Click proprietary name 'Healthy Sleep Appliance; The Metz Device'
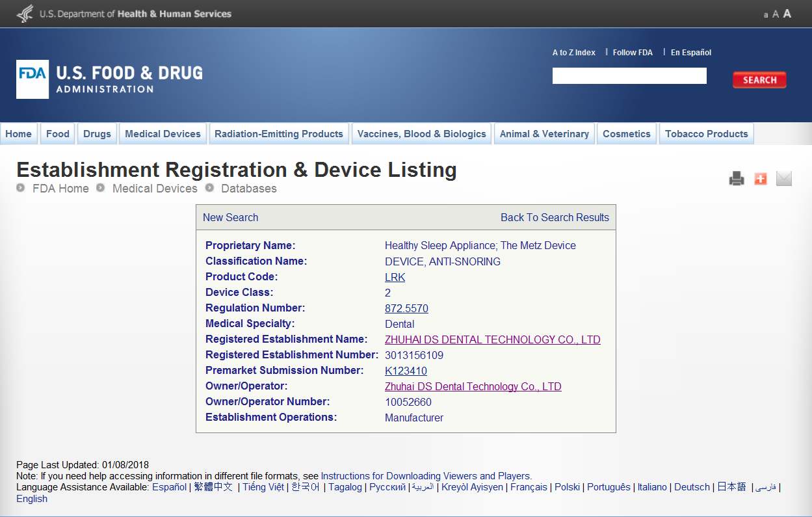 (x=480, y=246)
